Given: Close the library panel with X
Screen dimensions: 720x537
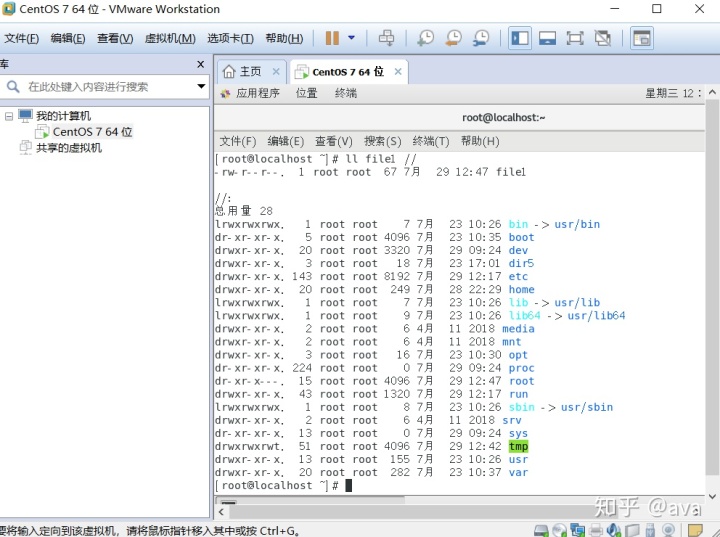Looking at the screenshot, I should pyautogui.click(x=200, y=64).
